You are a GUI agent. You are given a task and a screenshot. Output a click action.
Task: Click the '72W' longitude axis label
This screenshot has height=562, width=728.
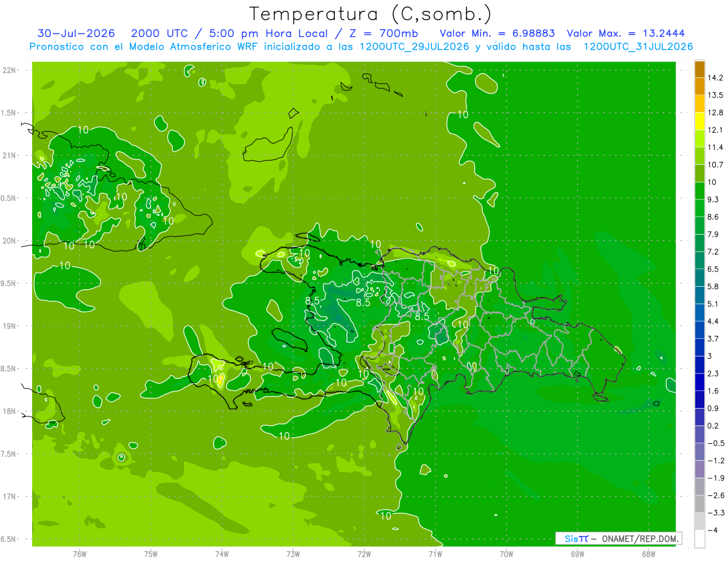pos(364,553)
